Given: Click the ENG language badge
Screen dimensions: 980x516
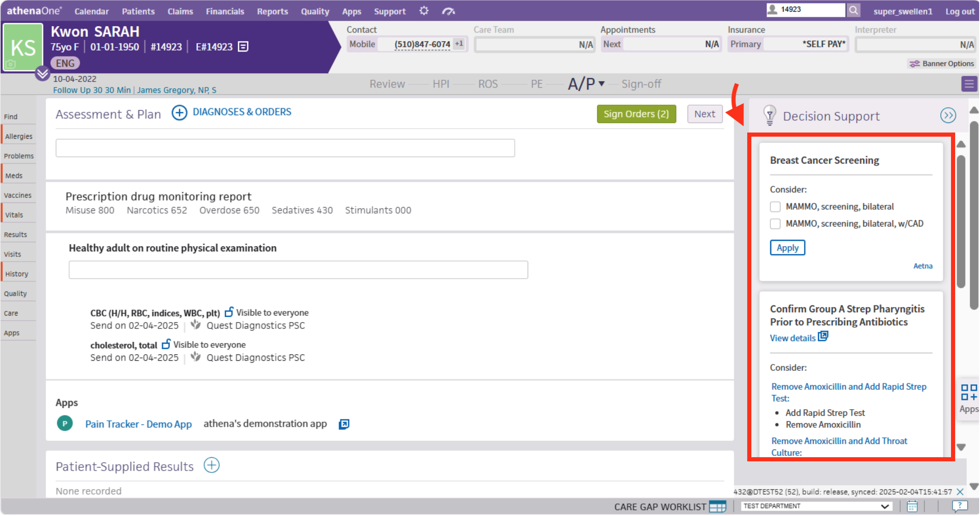Looking at the screenshot, I should [65, 63].
